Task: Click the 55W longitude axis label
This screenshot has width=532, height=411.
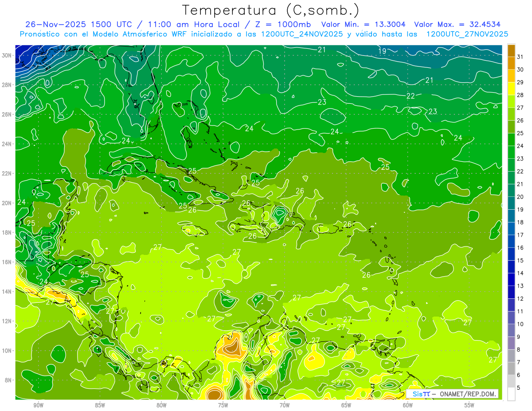Action: pyautogui.click(x=469, y=406)
